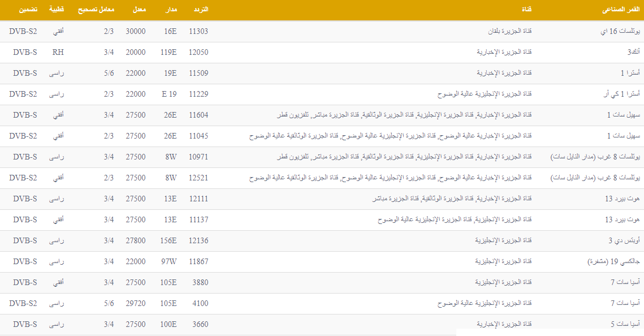Select frequency value 12050
Viewport: 644px width, 336px height.
coord(198,52)
